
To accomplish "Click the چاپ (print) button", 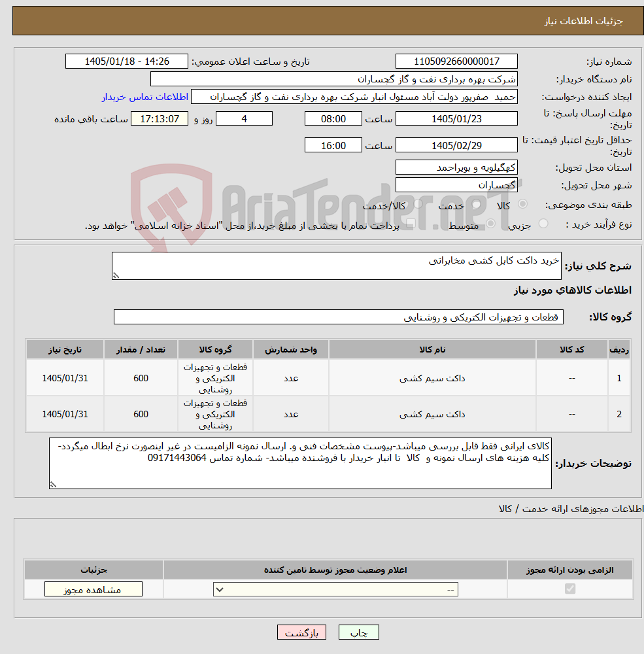I will point(359,632).
